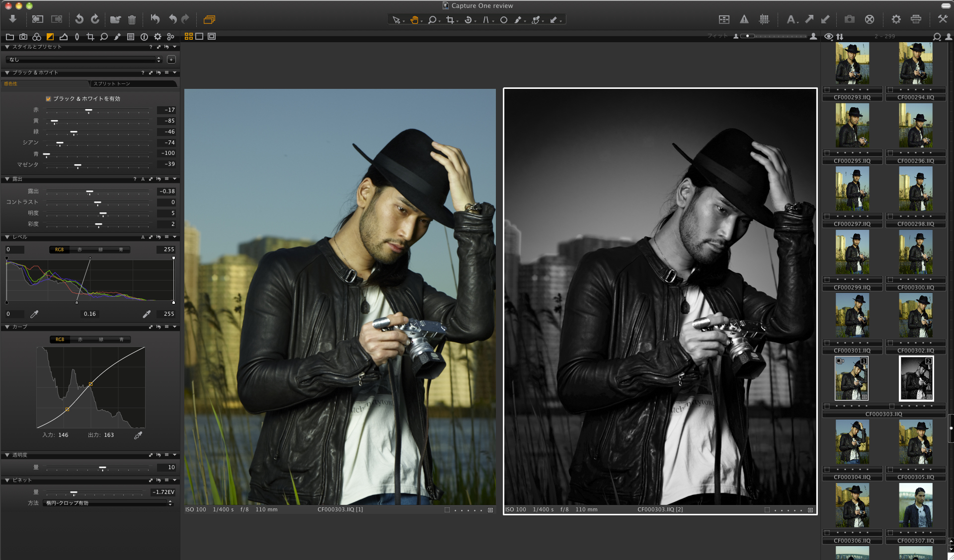Click the trash delete icon in toolbar
The width and height of the screenshot is (954, 560).
click(x=132, y=20)
